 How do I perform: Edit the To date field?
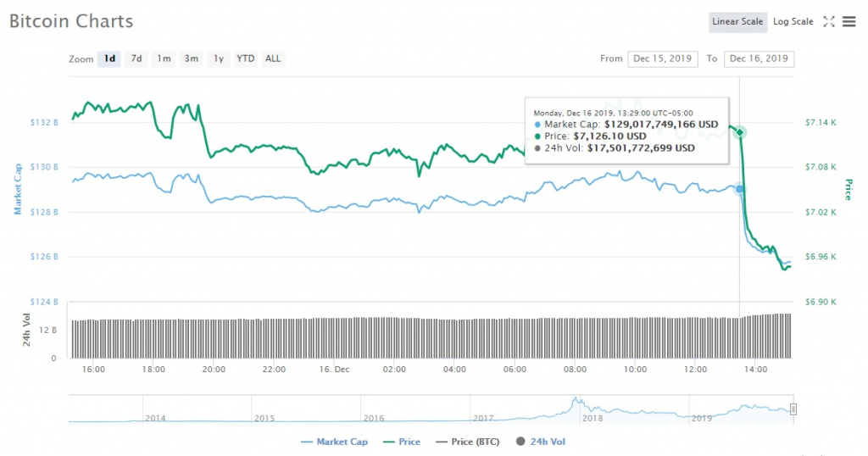(x=759, y=58)
